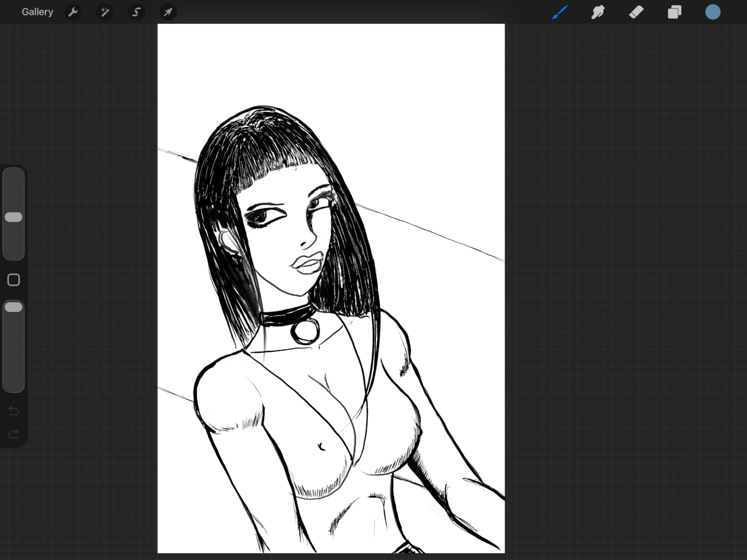Open the Layers panel
747x560 pixels.
click(674, 12)
